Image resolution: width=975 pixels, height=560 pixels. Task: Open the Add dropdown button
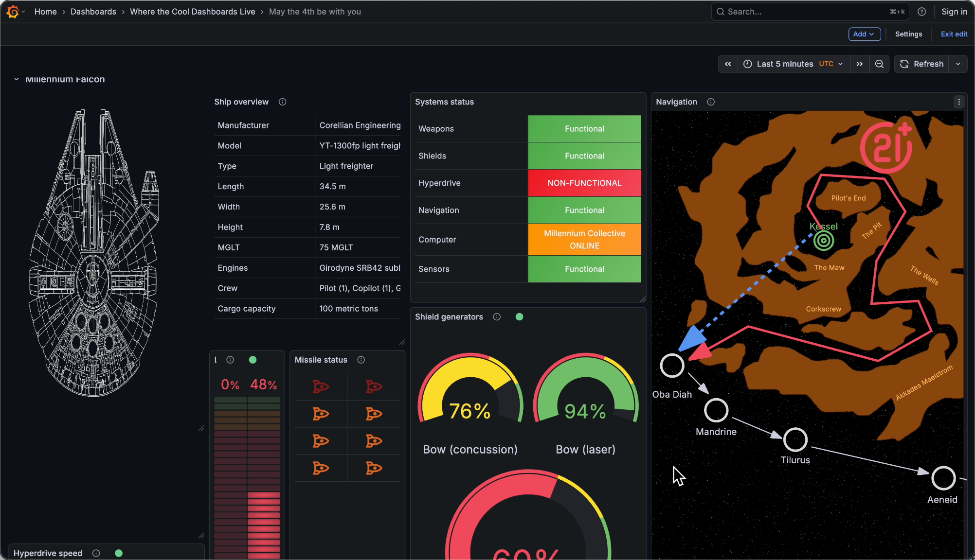click(864, 34)
